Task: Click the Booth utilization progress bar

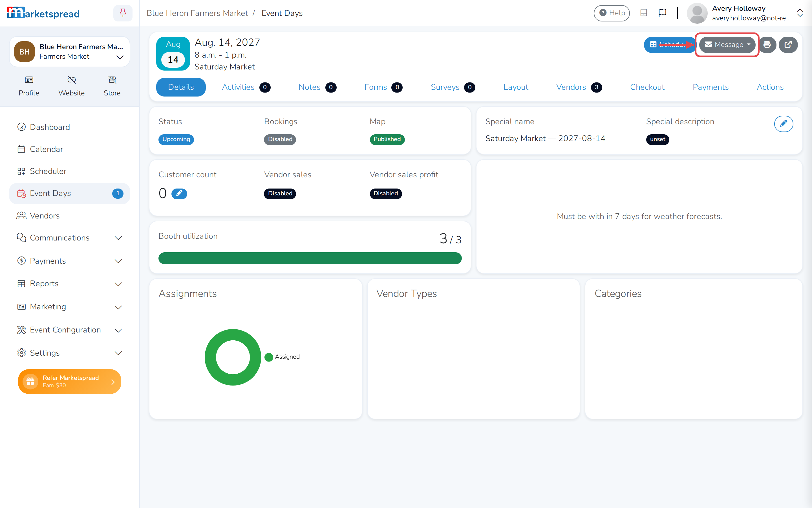Action: tap(310, 258)
